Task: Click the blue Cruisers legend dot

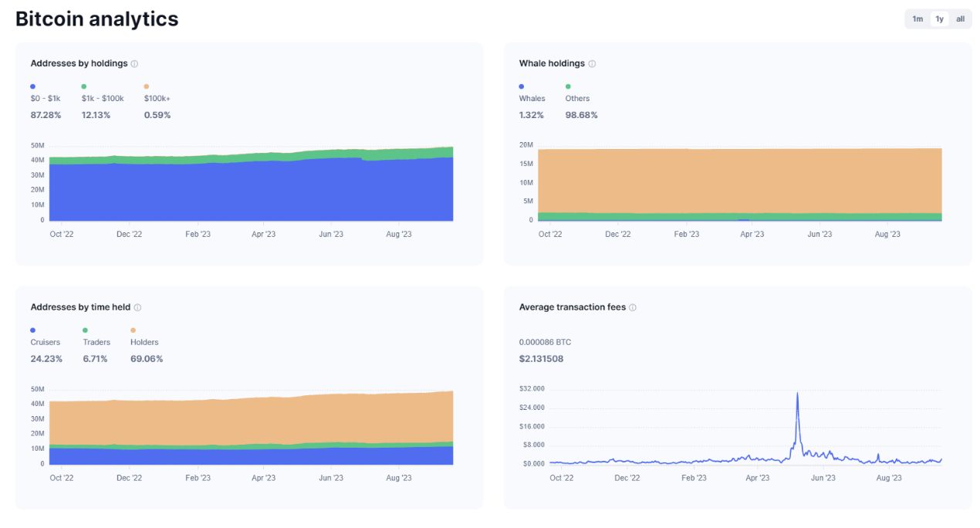Action: click(32, 330)
